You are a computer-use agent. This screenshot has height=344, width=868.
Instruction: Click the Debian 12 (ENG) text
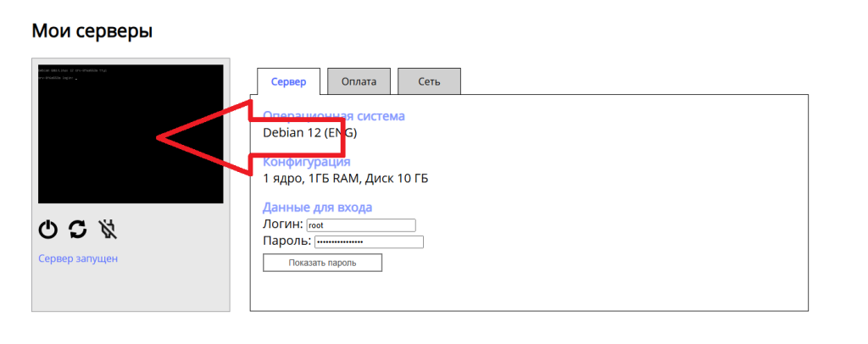click(x=310, y=133)
